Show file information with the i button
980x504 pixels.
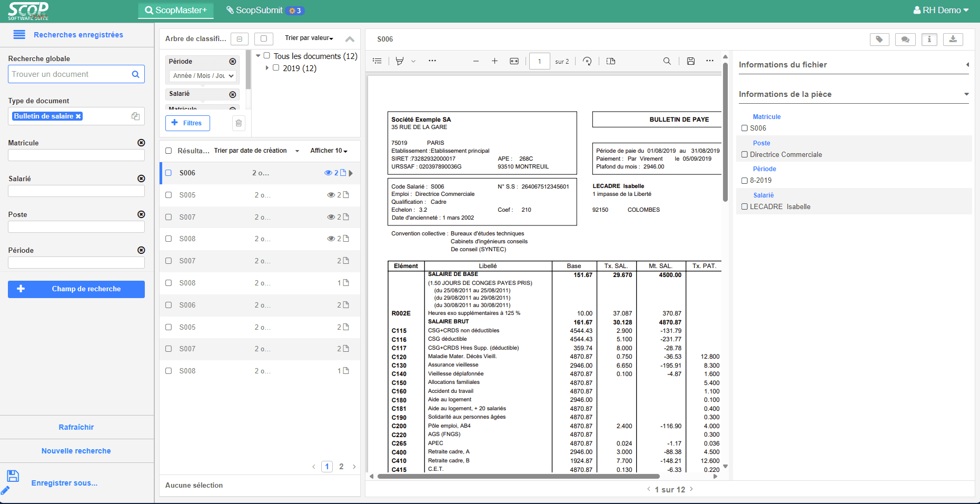[x=929, y=39]
